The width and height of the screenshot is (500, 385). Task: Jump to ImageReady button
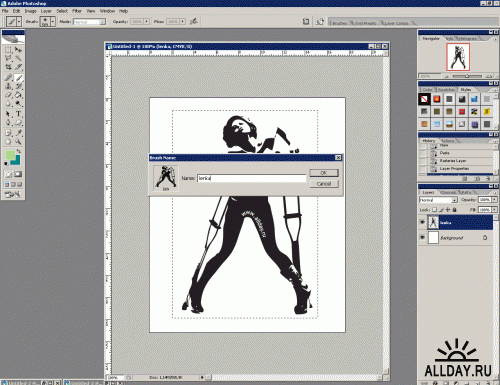(13, 194)
